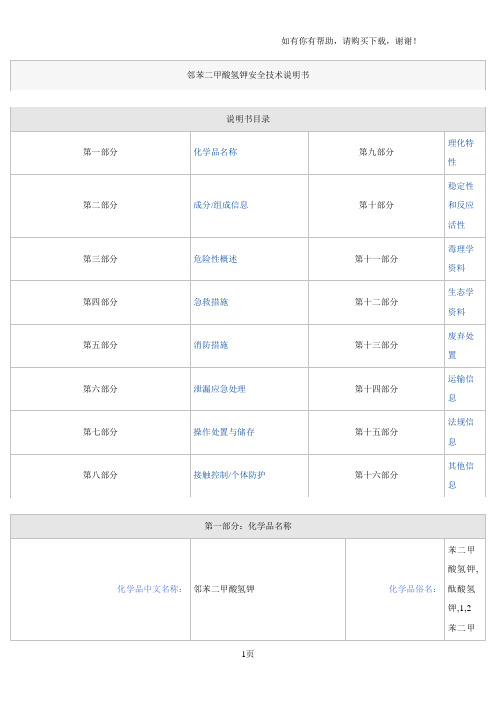Go to 危险性概述 section link

point(215,259)
